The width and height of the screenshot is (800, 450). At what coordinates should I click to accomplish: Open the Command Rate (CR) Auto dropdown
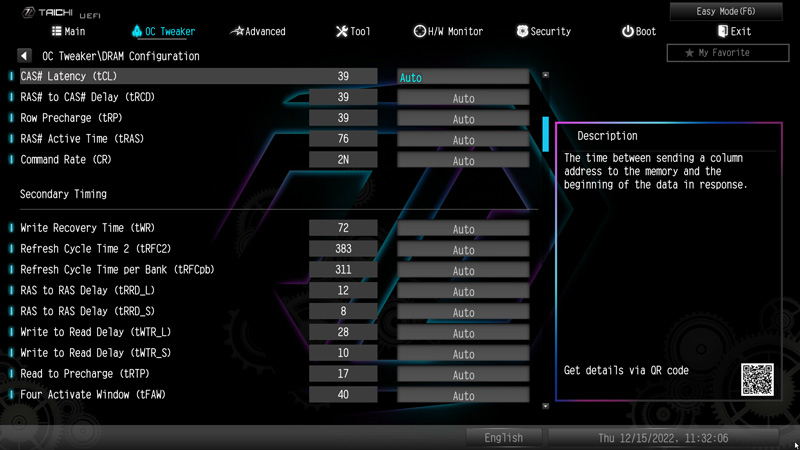tap(463, 161)
